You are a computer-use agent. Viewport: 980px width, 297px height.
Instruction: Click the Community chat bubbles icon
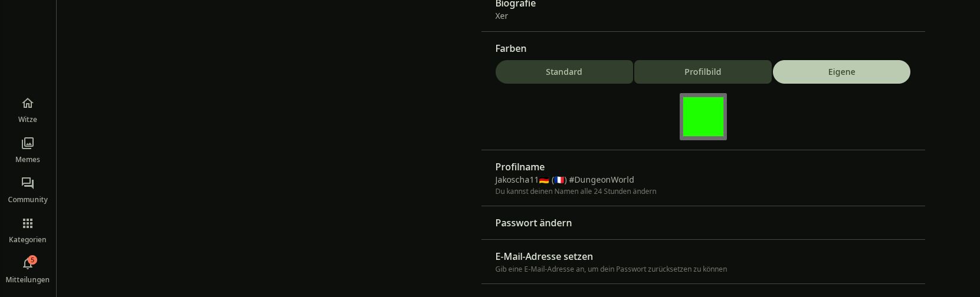[28, 184]
